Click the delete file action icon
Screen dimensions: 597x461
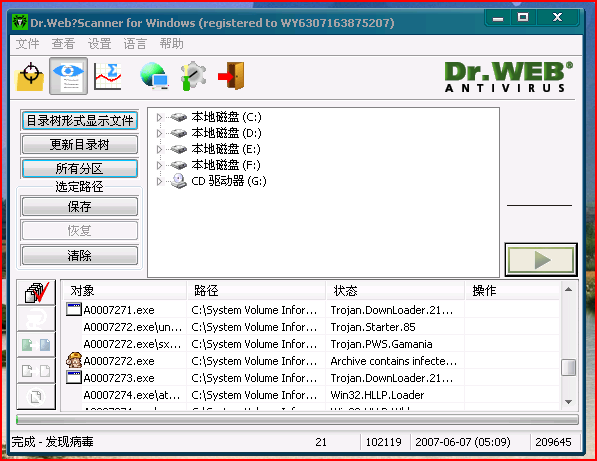tap(37, 397)
